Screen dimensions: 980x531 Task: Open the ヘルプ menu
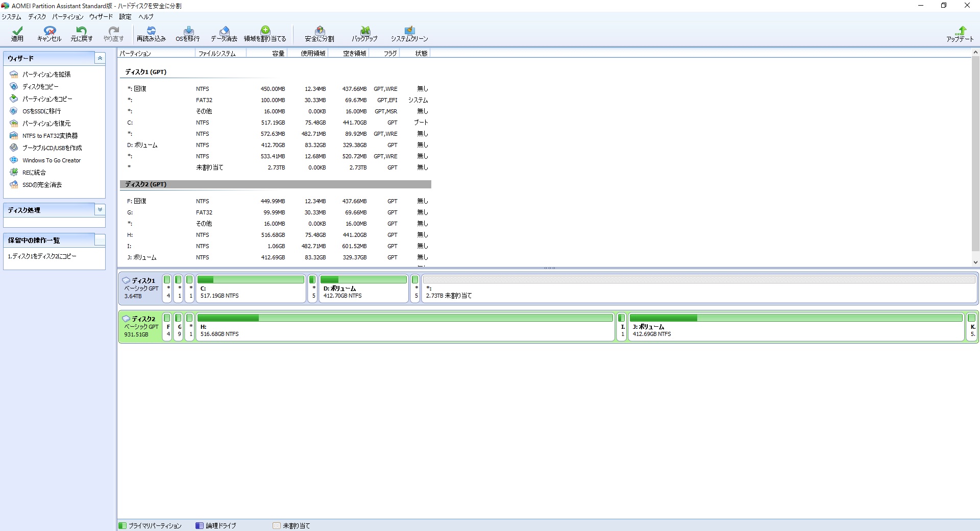[146, 17]
